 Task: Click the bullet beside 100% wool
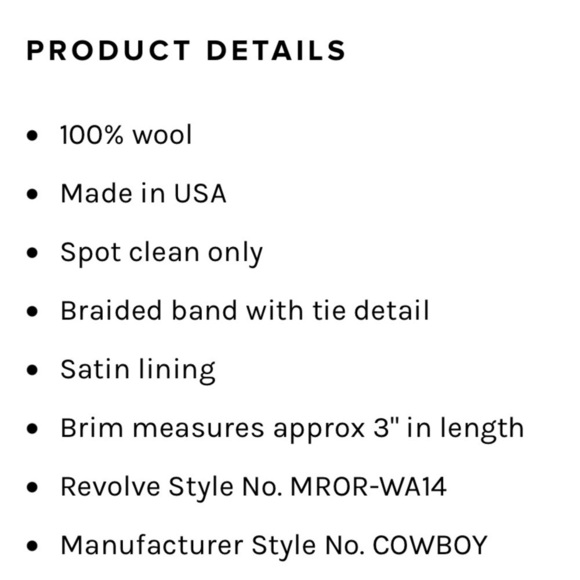(33, 135)
